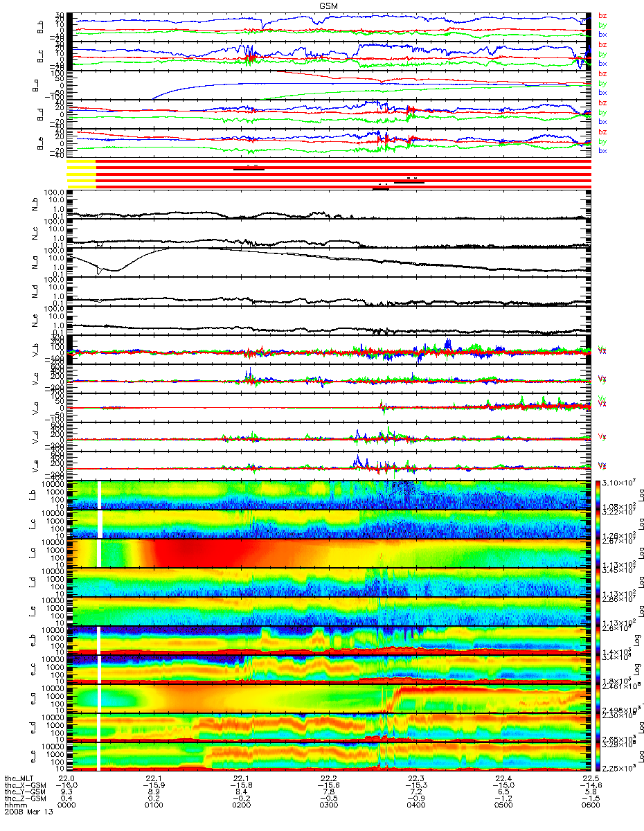Select the thc_Y-GSM row label
This screenshot has height=831, width=644.
[x=24, y=791]
